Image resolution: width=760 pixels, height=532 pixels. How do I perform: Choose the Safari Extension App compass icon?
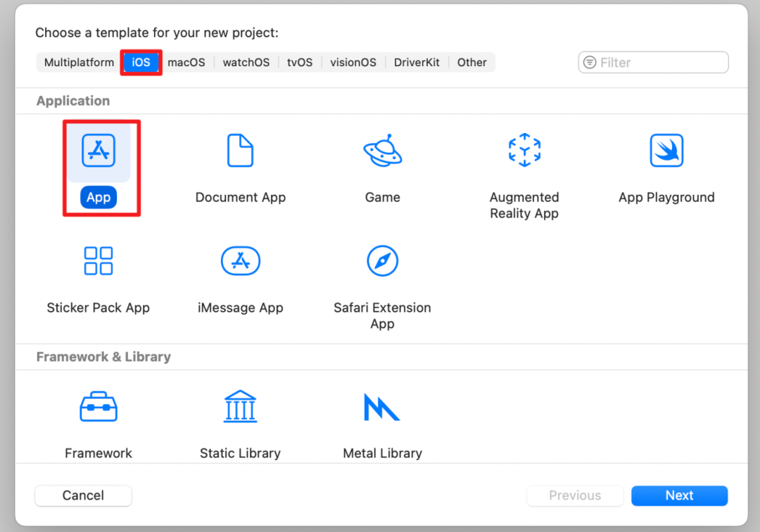coord(382,260)
